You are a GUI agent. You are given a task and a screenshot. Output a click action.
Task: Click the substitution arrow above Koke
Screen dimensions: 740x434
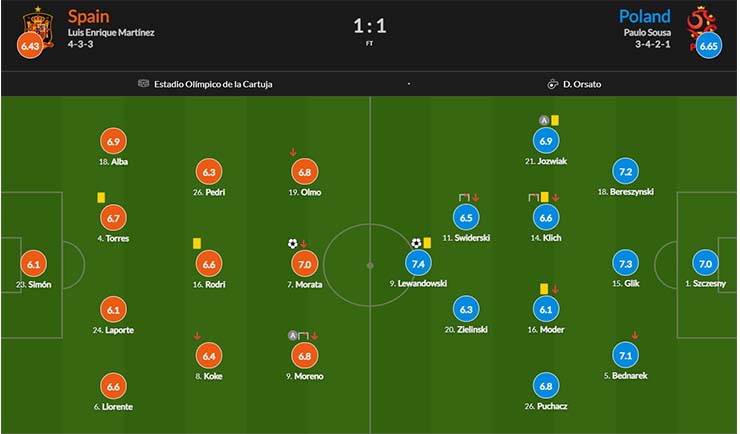click(197, 336)
